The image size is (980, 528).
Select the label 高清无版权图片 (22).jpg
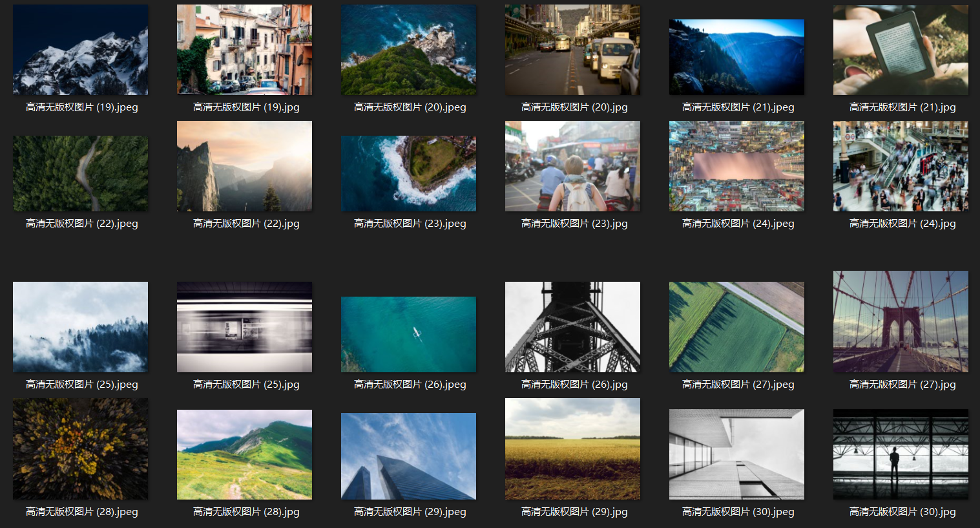[246, 224]
